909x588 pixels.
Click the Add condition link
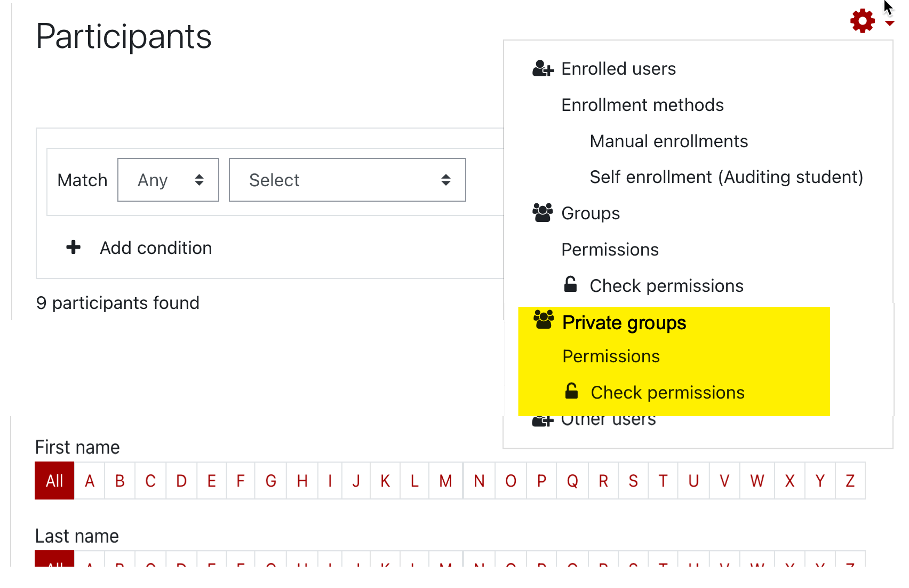pyautogui.click(x=156, y=248)
